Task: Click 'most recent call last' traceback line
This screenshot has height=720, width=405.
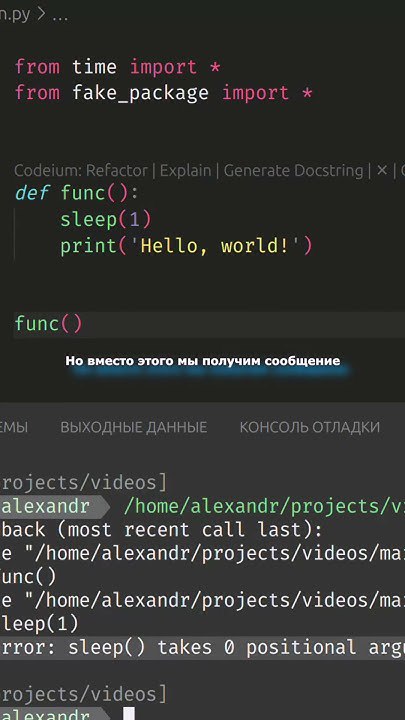Action: pos(161,529)
